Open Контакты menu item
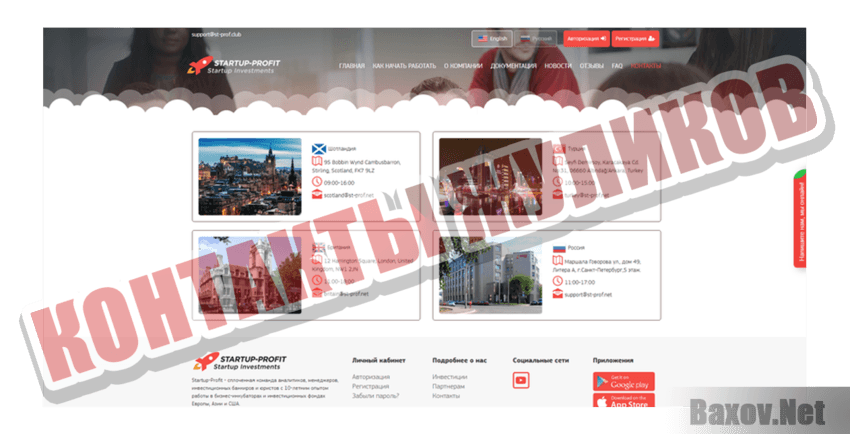The image size is (850, 434). [x=646, y=66]
